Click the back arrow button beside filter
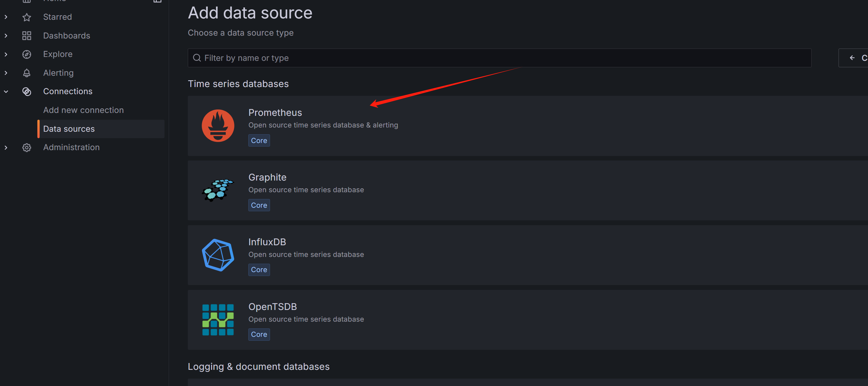868x386 pixels. click(x=852, y=58)
